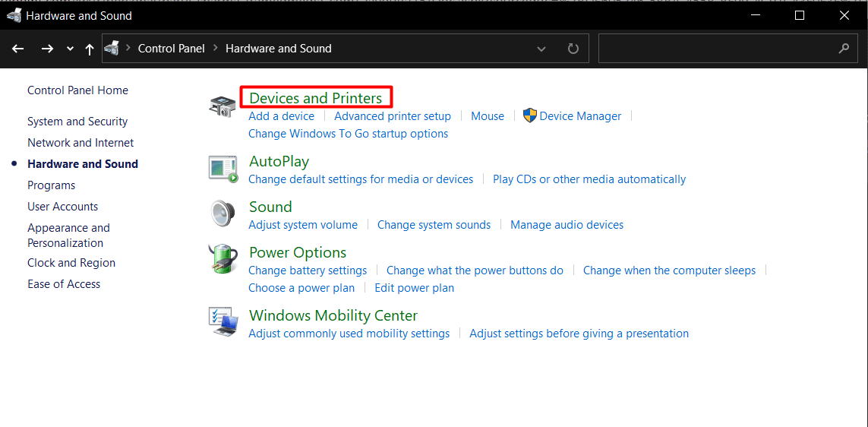
Task: Click the address bar Control Panel icon
Action: pyautogui.click(x=112, y=48)
